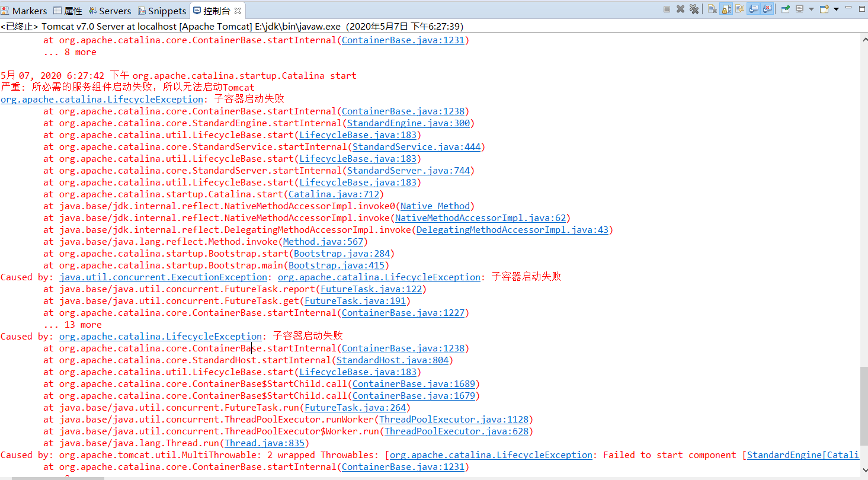The width and height of the screenshot is (868, 480).
Task: Clear the console output
Action: click(x=712, y=9)
